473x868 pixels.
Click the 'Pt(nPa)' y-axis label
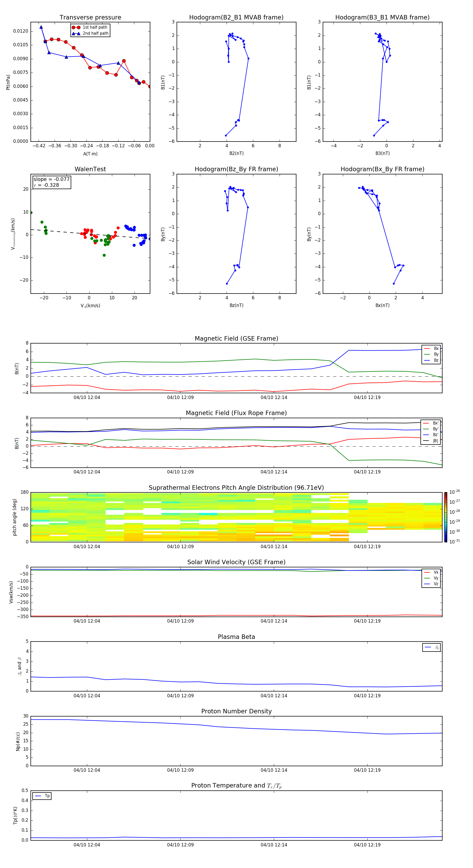pos(8,82)
